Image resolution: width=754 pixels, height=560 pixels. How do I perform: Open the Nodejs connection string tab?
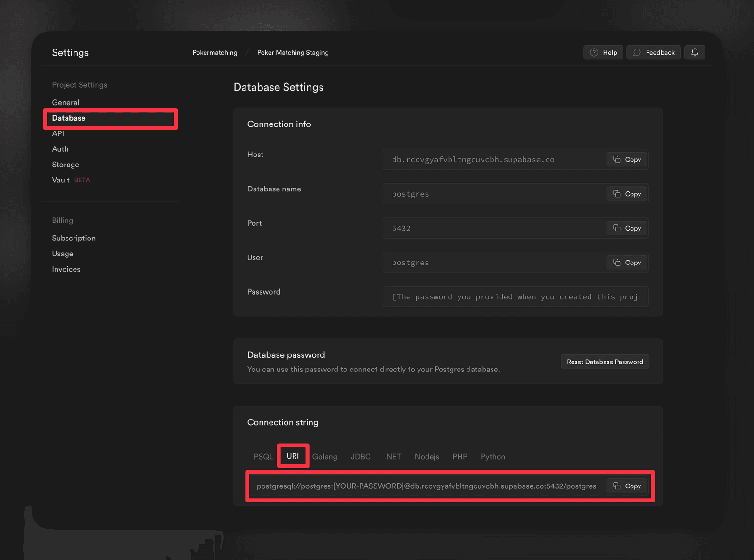click(x=426, y=456)
